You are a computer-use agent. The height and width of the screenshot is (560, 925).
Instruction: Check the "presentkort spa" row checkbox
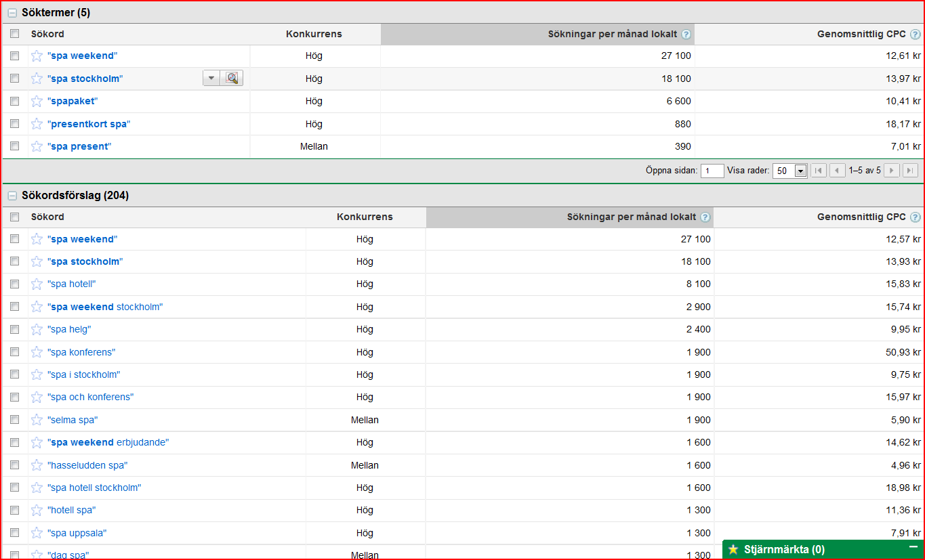[14, 124]
